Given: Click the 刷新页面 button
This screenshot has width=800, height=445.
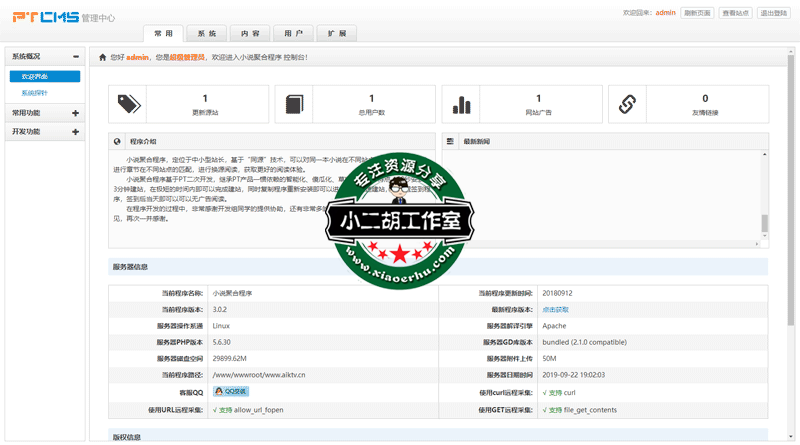Looking at the screenshot, I should (x=697, y=13).
